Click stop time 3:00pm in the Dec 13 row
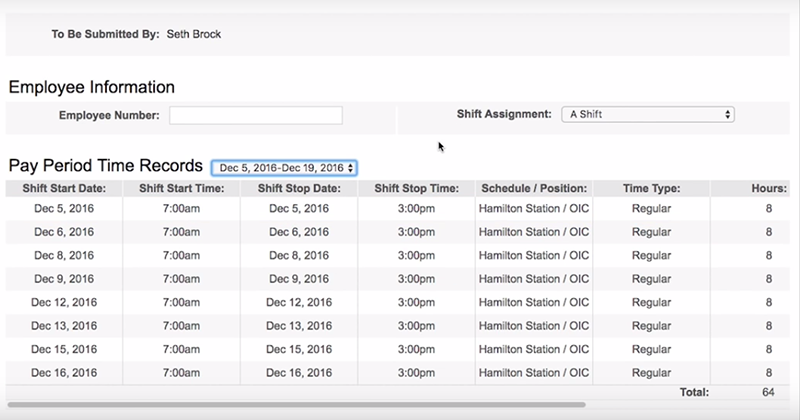The image size is (800, 420). (x=416, y=325)
